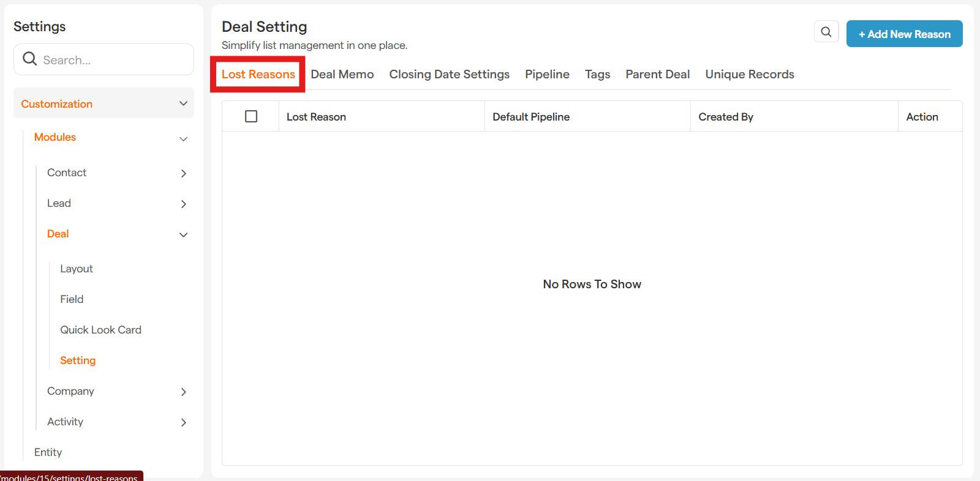Click the Add New Reason button
Image resolution: width=980 pixels, height=481 pixels.
(904, 34)
